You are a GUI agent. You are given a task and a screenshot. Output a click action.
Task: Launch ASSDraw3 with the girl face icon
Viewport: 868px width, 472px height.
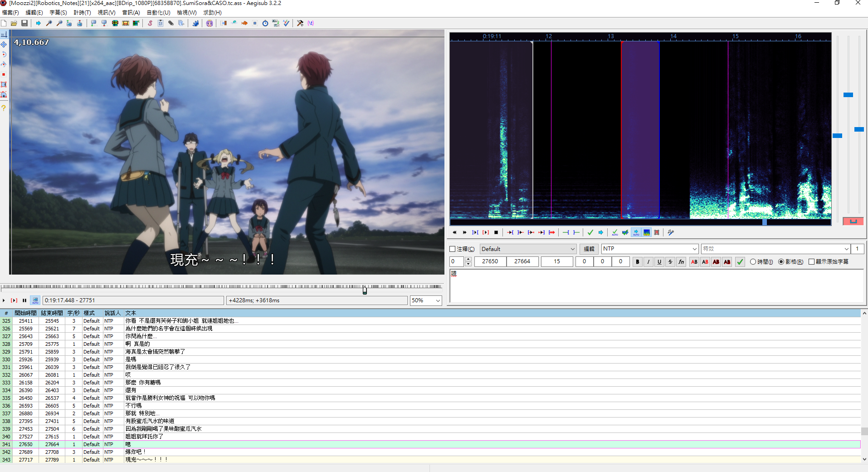[210, 23]
